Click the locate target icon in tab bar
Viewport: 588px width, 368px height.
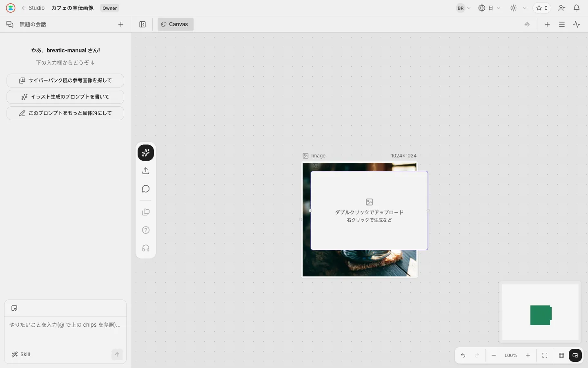point(527,25)
